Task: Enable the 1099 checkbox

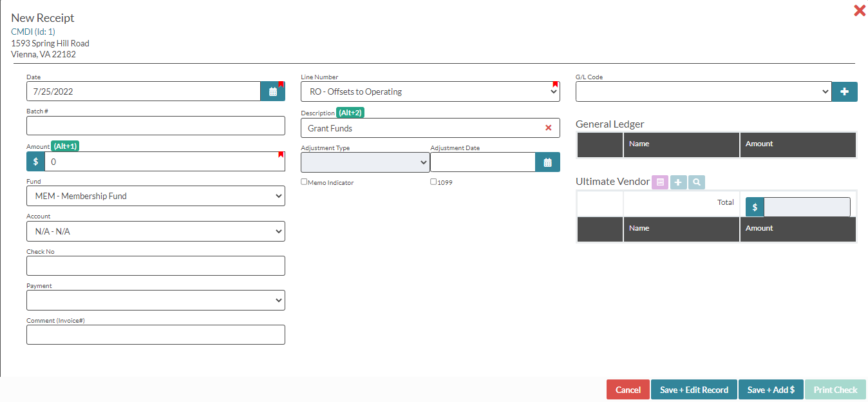Action: (433, 182)
